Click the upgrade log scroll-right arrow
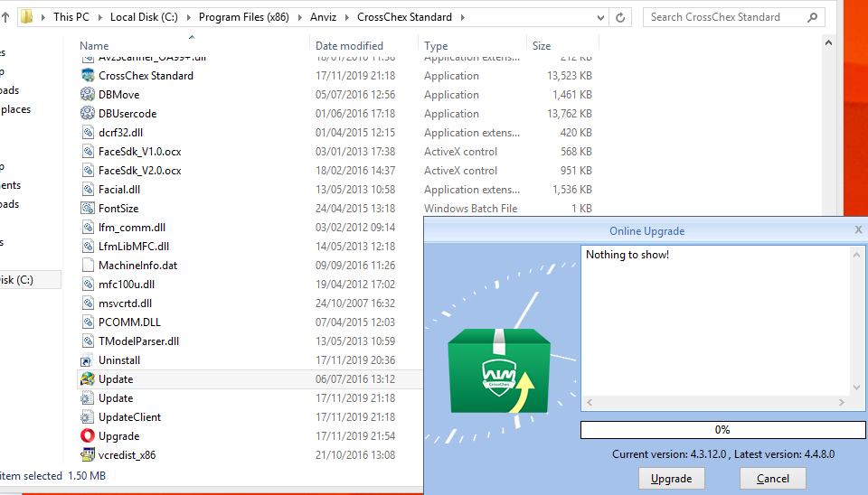 842,403
